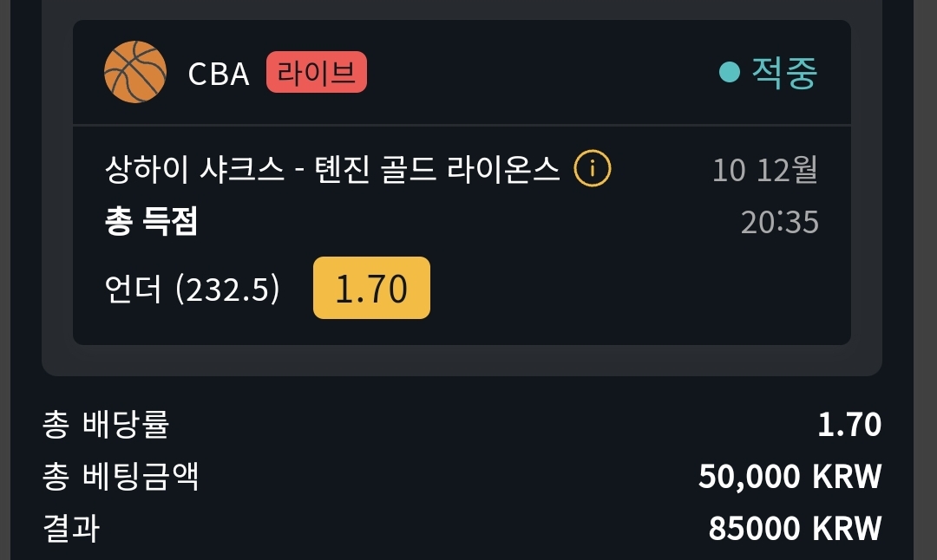Click the basketball sport icon
The image size is (937, 560).
(135, 72)
